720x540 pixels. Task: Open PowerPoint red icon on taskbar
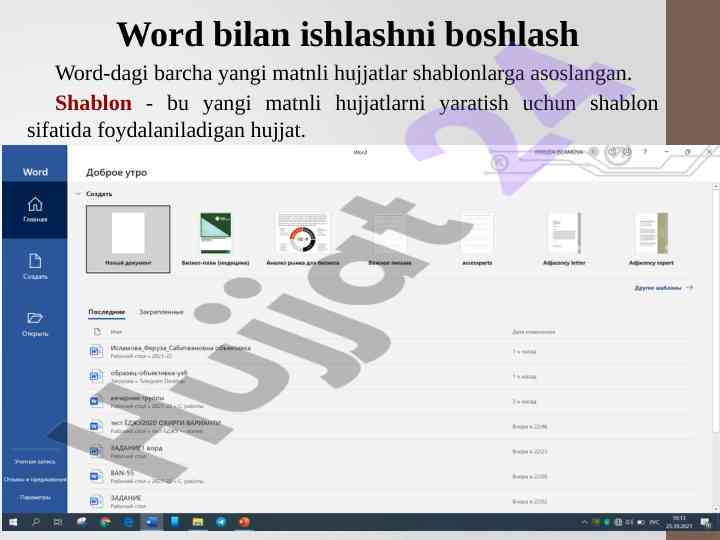pos(244,522)
